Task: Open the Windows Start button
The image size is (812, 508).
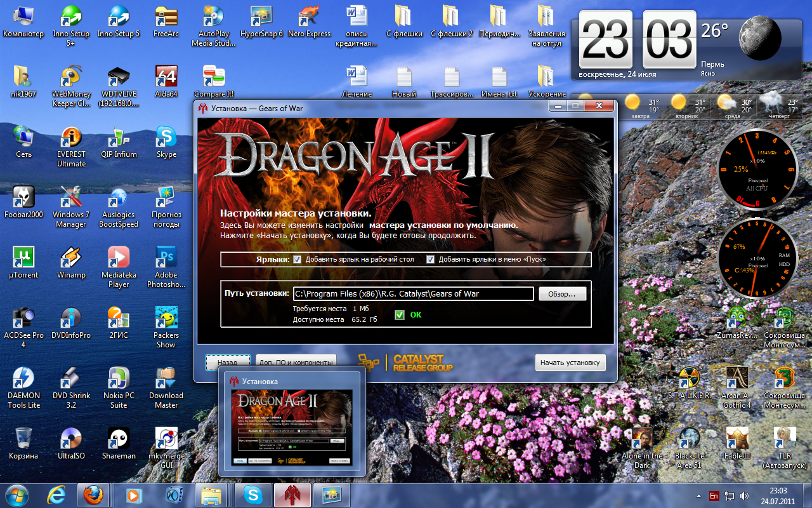Action: [17, 494]
